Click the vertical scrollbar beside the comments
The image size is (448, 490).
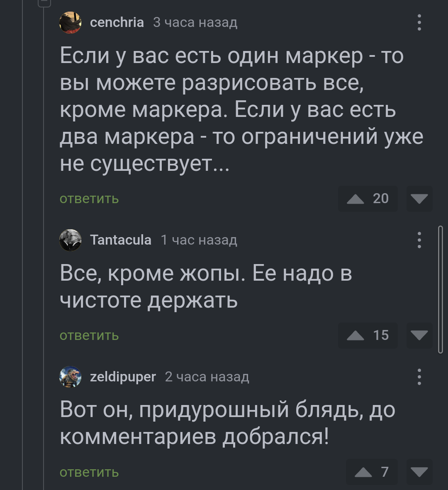click(440, 289)
